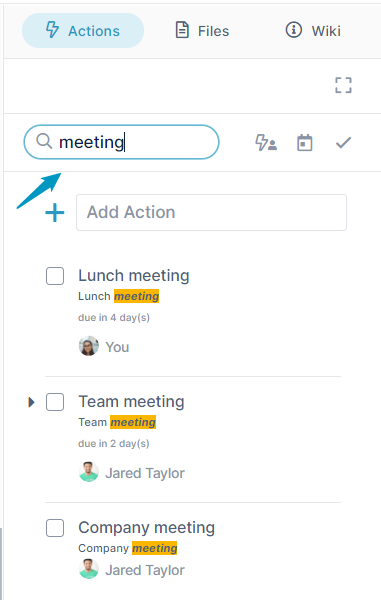Focus the search field containing meeting
The image size is (381, 600).
tap(121, 142)
